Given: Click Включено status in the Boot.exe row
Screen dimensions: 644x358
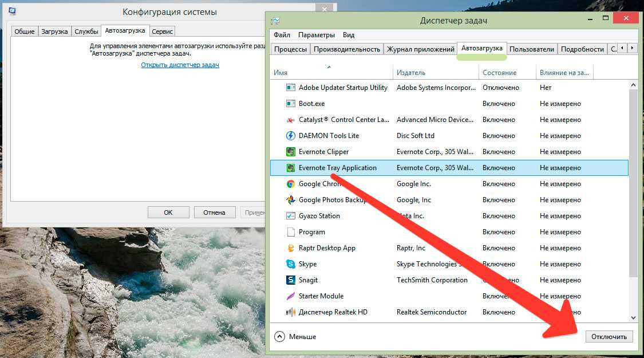Looking at the screenshot, I should [x=499, y=104].
